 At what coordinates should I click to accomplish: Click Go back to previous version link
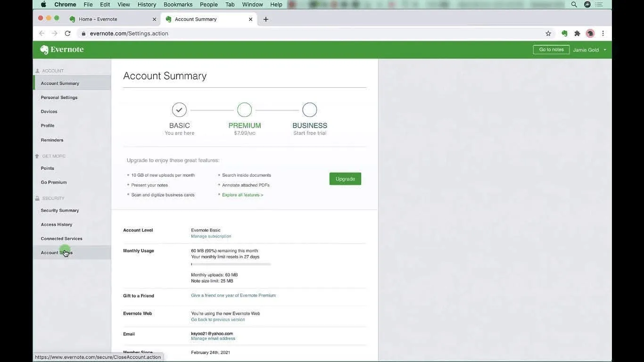pos(218,320)
